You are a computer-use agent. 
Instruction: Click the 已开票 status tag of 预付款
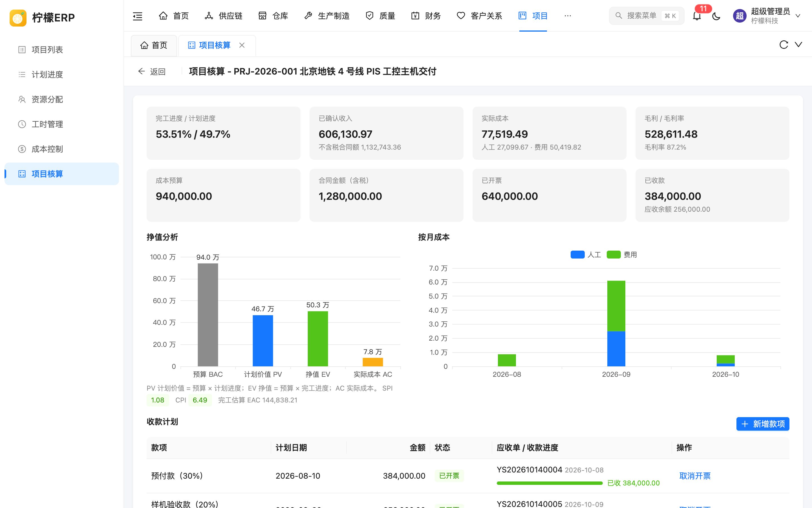point(449,476)
